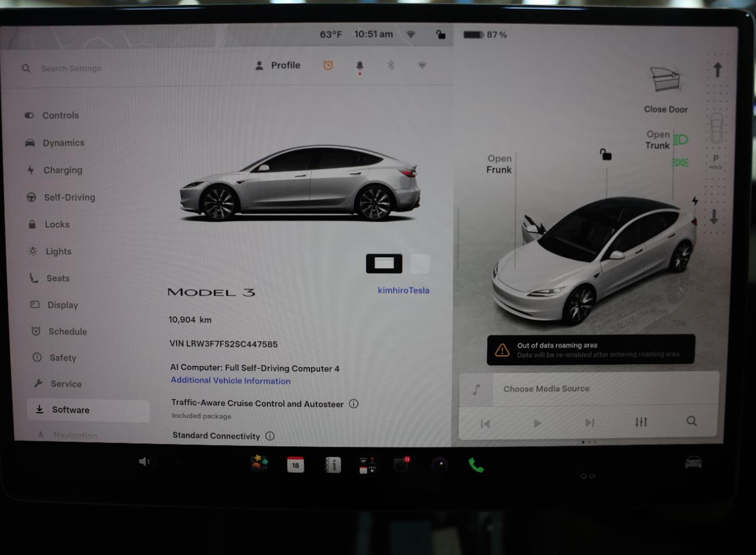Tap the kimhiroTesla vehicle name link
Screen dimensions: 756x555
403,290
